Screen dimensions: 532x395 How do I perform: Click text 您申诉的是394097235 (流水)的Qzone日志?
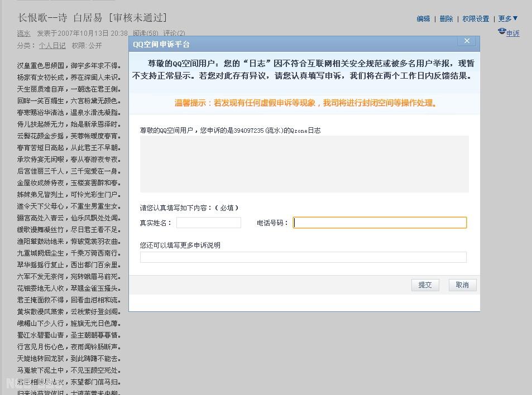tap(260, 131)
